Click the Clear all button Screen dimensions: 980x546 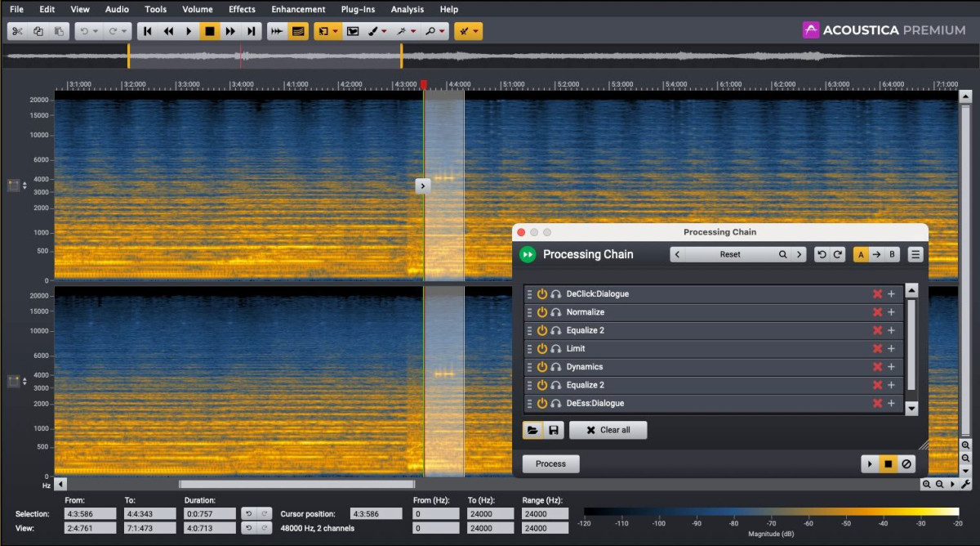[x=608, y=430]
